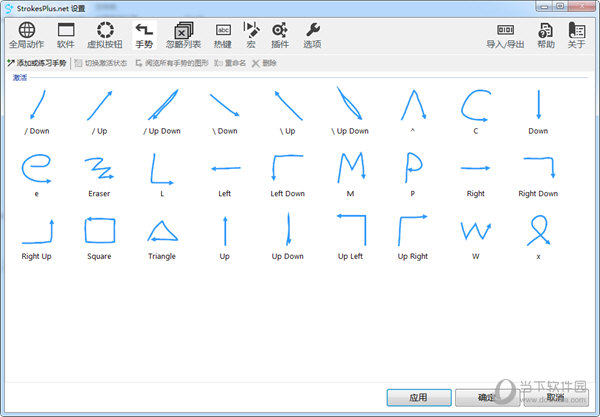Open the 宏 macros tab
Image resolution: width=600 pixels, height=417 pixels.
[x=251, y=35]
